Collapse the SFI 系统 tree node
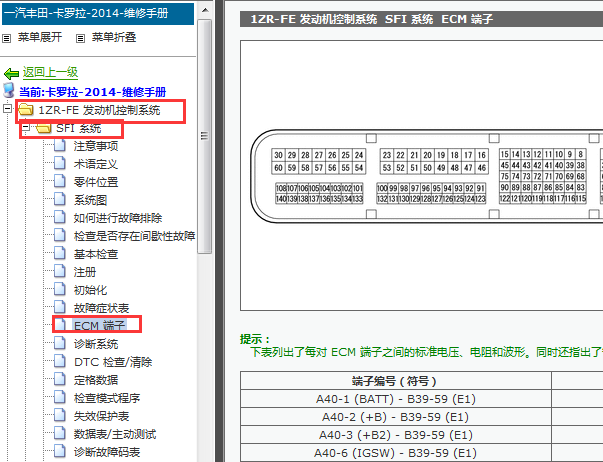Image resolution: width=603 pixels, height=462 pixels. pos(25,127)
